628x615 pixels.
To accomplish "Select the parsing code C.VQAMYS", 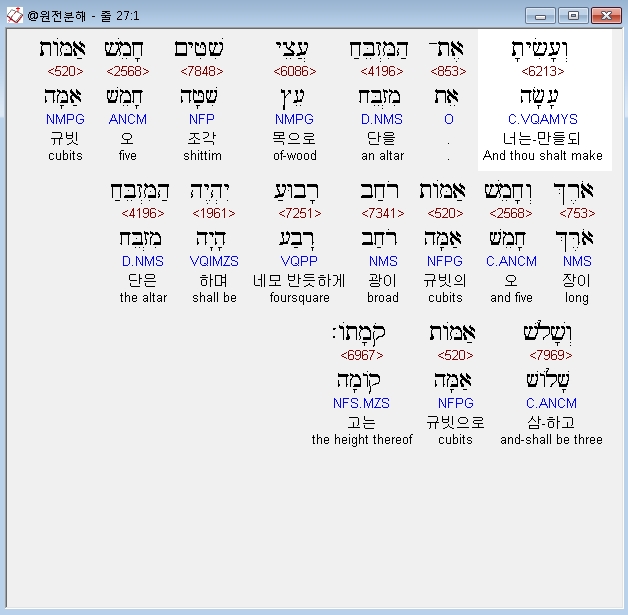I will [543, 119].
